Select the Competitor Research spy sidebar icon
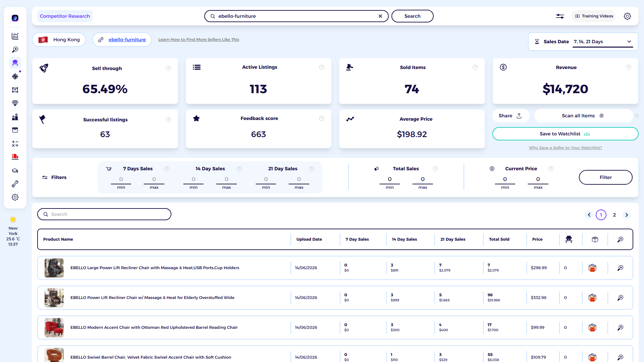Image resolution: width=644 pixels, height=362 pixels. click(x=15, y=63)
